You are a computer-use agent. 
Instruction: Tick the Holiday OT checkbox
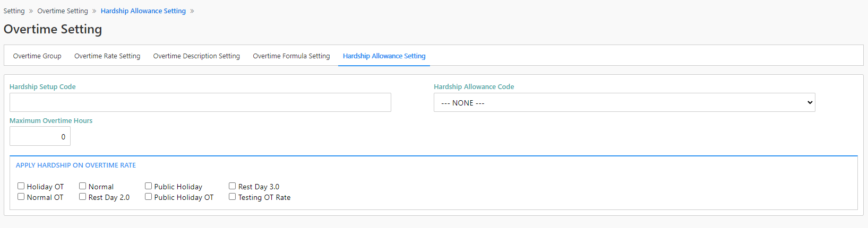pos(21,186)
